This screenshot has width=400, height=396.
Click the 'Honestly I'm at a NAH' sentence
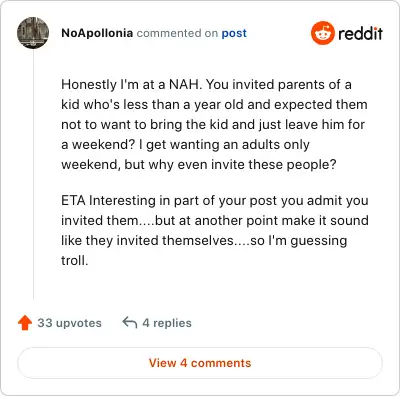[132, 84]
